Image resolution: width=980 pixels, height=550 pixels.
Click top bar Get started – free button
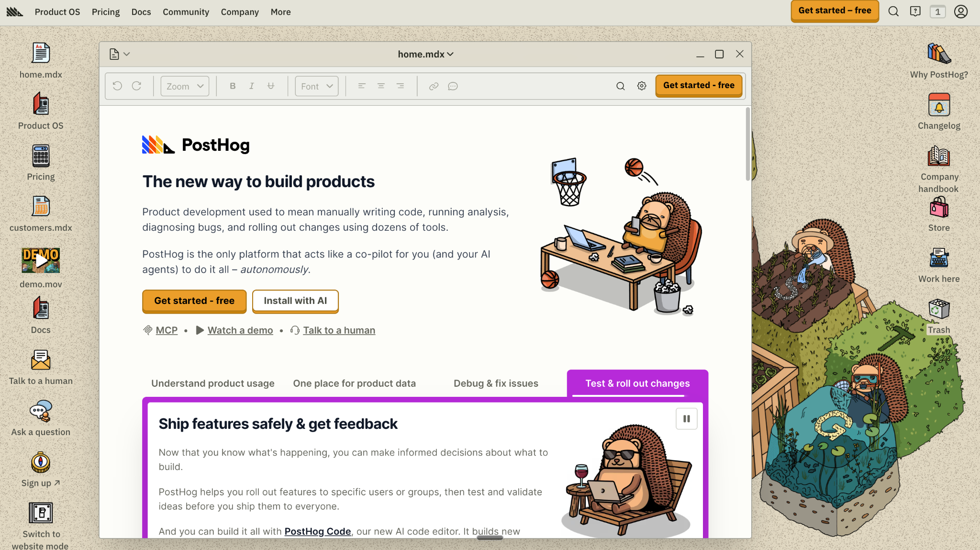click(x=835, y=11)
